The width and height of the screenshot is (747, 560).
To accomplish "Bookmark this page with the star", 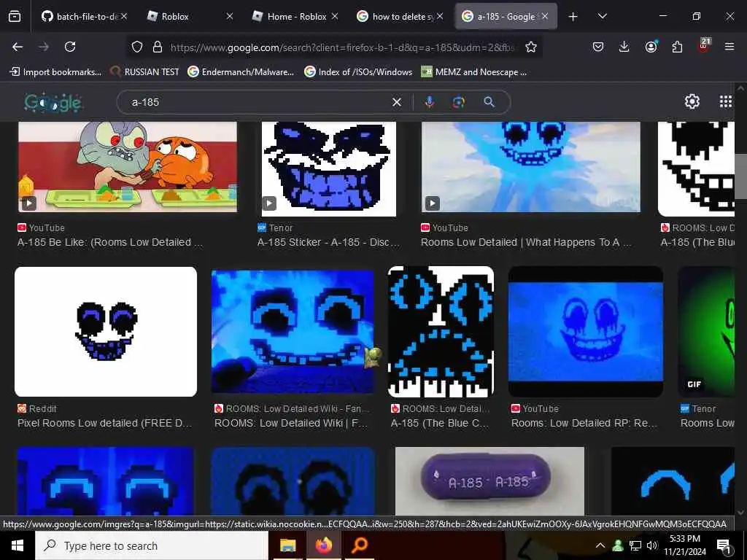I will click(x=531, y=47).
